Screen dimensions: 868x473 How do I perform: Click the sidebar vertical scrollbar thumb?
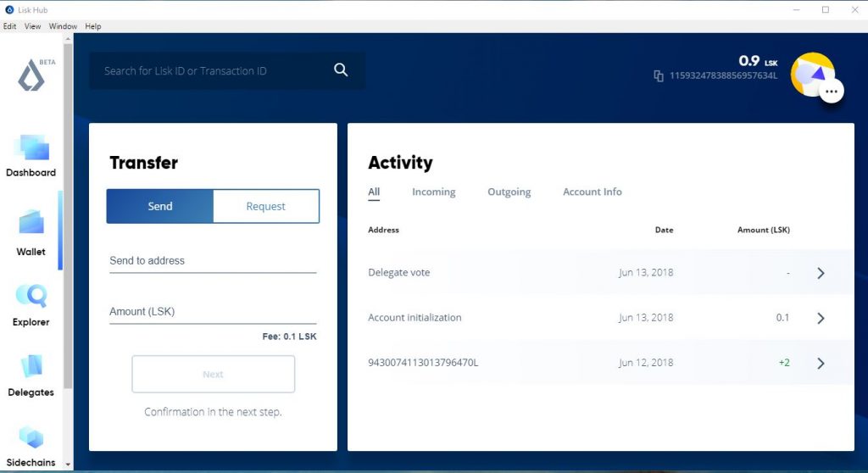click(x=68, y=216)
